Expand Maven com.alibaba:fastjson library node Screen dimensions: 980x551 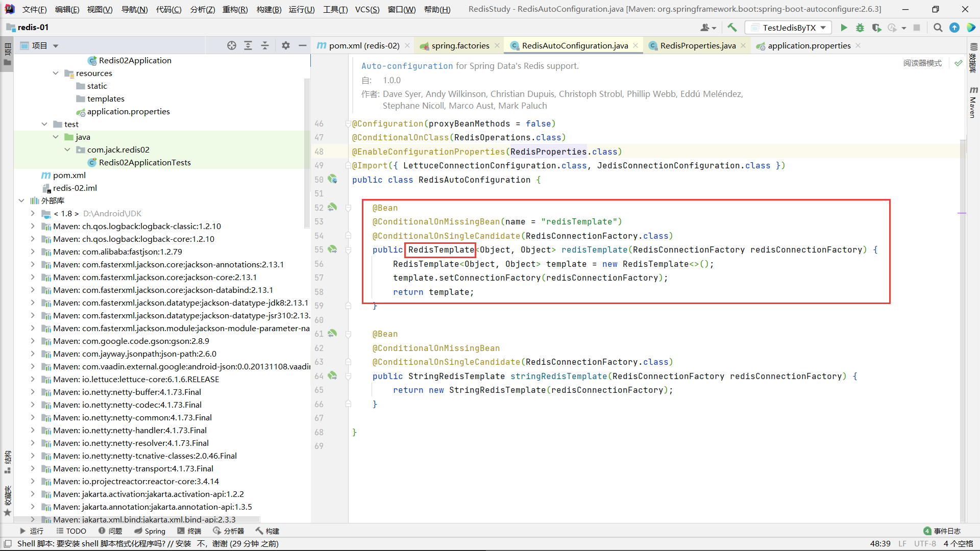tap(33, 252)
